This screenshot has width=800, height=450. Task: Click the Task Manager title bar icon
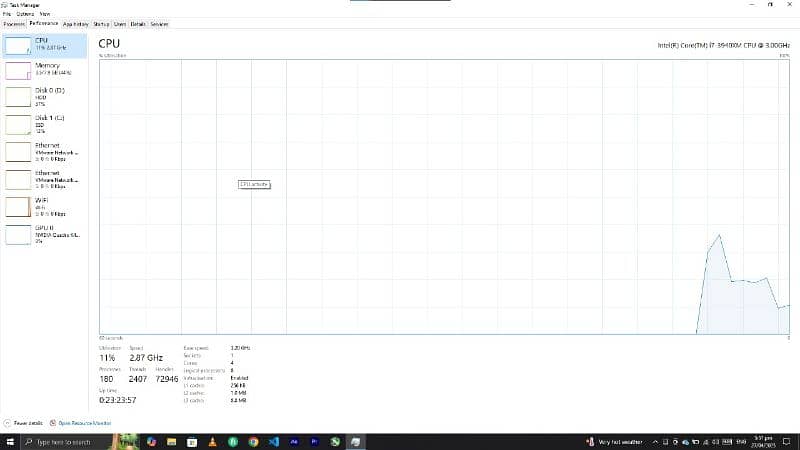coord(4,5)
